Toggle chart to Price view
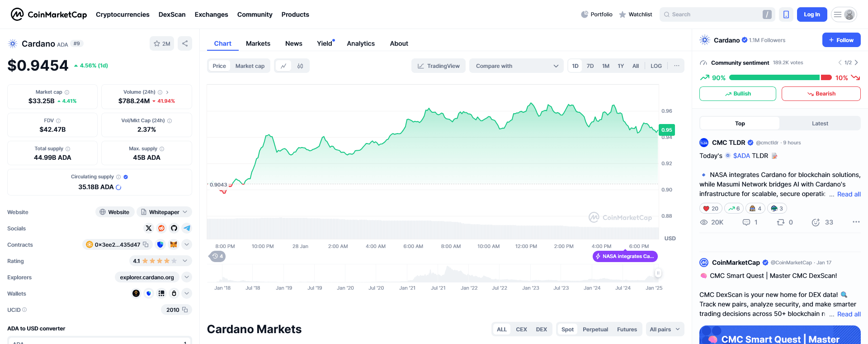The height and width of the screenshot is (344, 868). pos(219,66)
